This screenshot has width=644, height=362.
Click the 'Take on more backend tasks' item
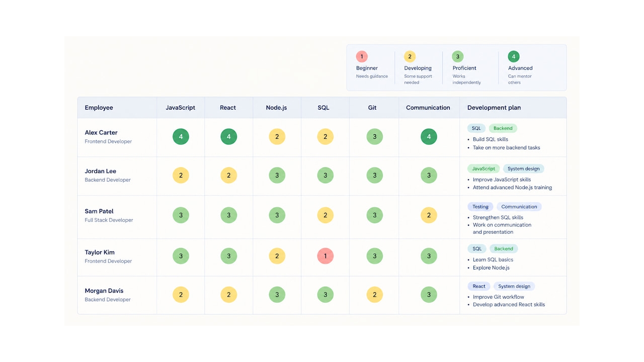(506, 148)
